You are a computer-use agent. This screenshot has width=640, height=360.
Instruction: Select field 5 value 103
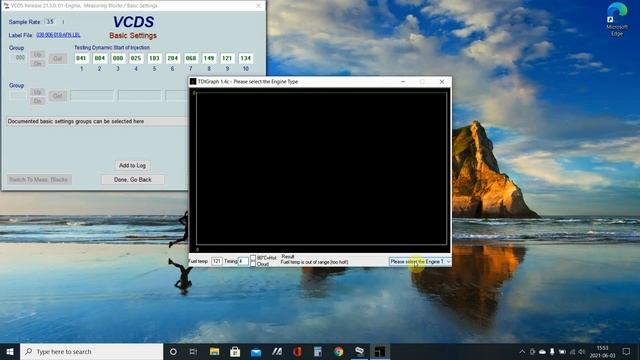154,58
